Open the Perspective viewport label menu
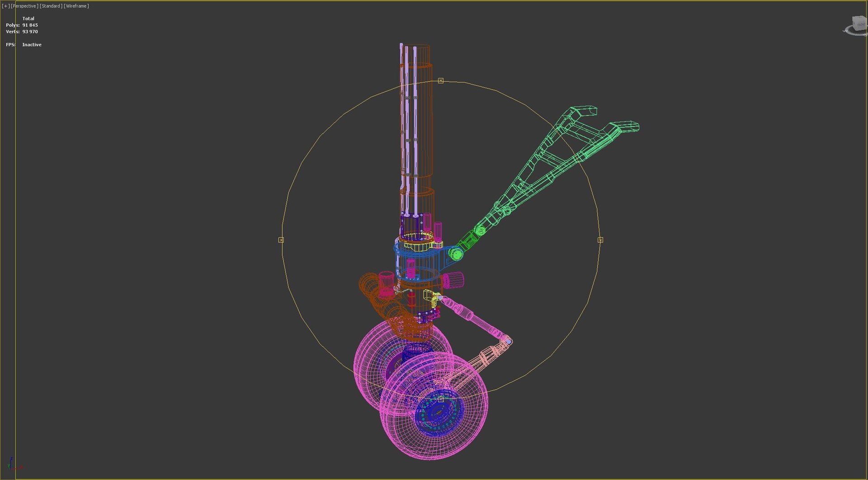The width and height of the screenshot is (868, 480). point(24,6)
